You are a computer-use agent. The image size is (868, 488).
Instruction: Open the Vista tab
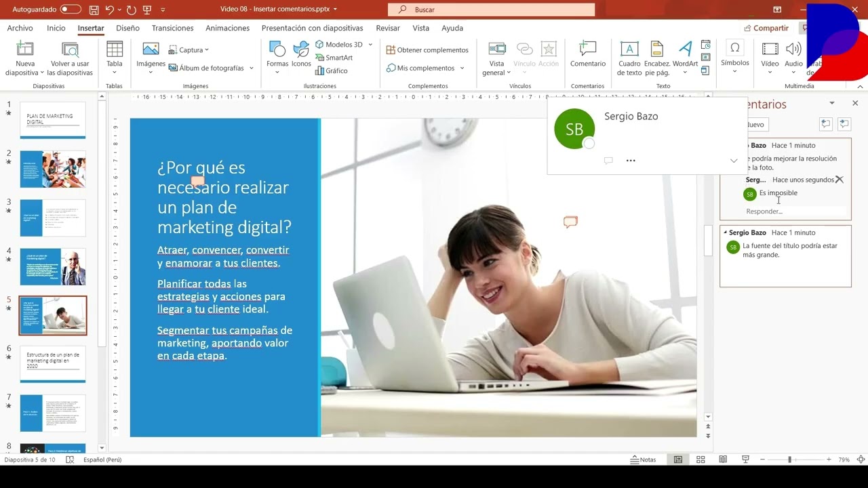point(421,28)
